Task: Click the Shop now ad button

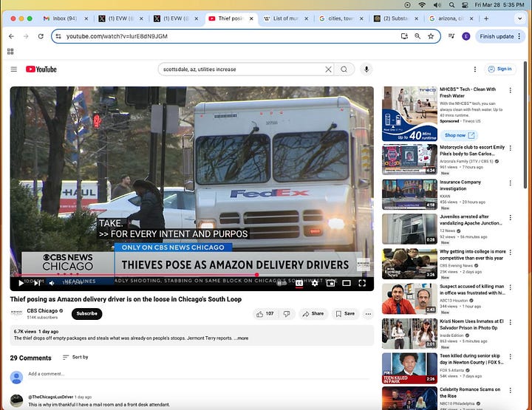Action: (460, 135)
